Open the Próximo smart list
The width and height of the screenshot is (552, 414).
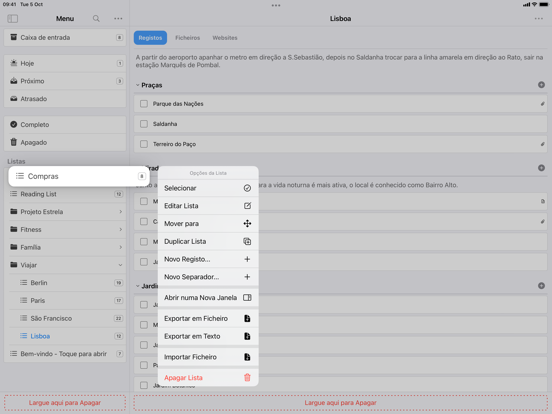coord(65,81)
